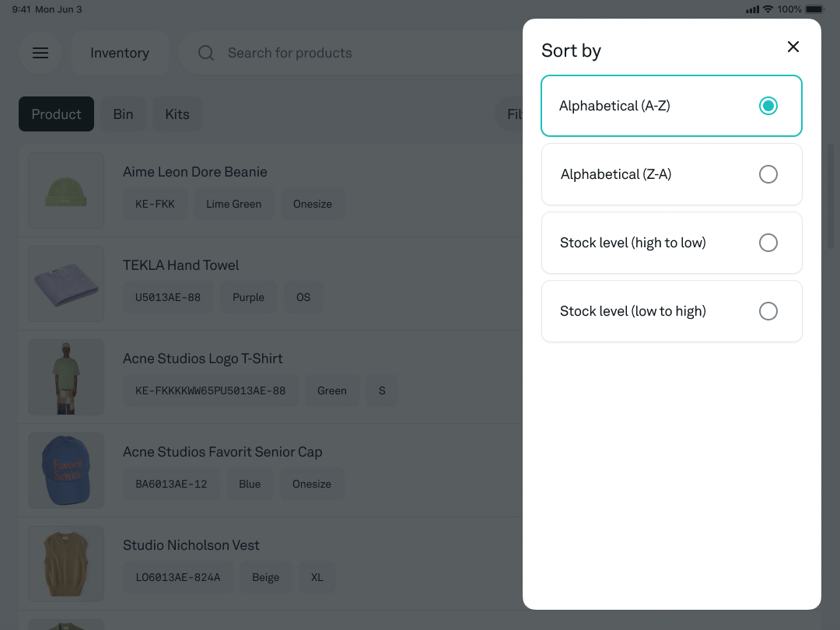The width and height of the screenshot is (840, 630).
Task: Click the U5013AE-88 SKU tag
Action: [x=168, y=297]
